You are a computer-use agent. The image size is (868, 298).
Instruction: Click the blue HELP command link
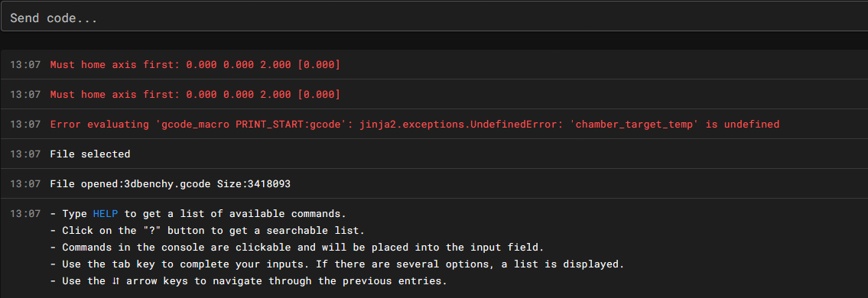click(106, 213)
